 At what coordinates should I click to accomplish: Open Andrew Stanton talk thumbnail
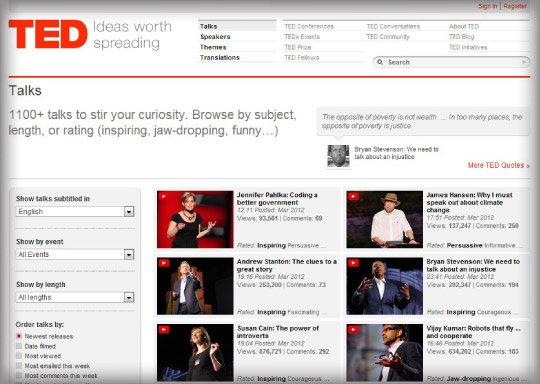195,286
